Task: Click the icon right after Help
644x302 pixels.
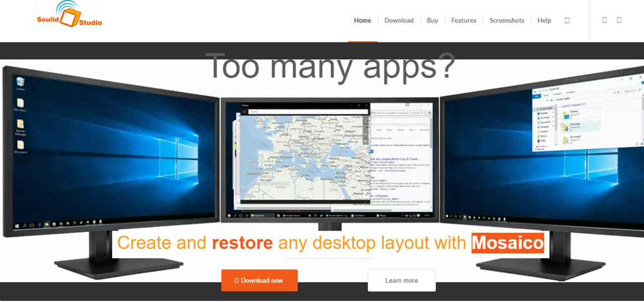Action: pos(567,21)
